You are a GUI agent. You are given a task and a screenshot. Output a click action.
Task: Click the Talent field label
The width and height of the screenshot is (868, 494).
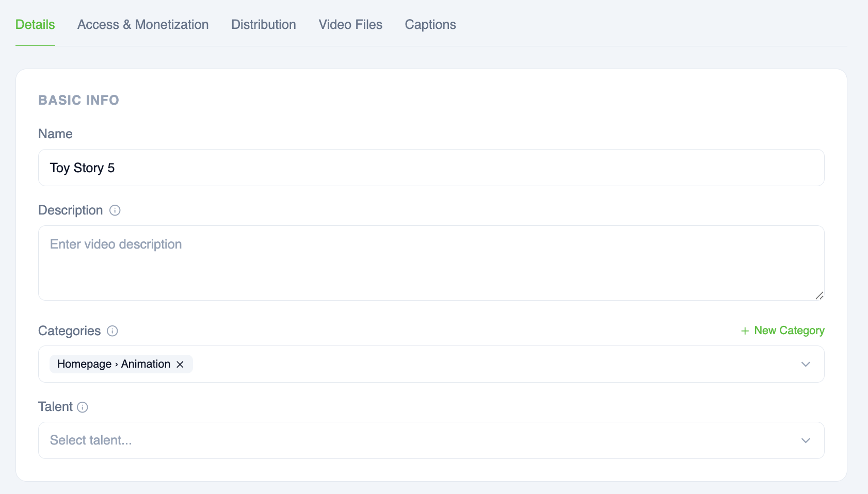pos(56,407)
